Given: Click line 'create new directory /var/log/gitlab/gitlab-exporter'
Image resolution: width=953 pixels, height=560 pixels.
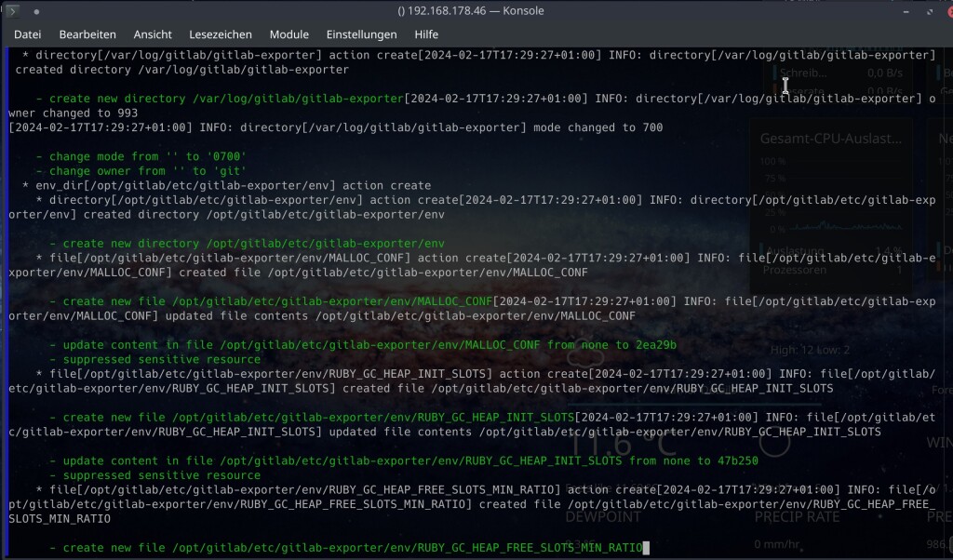Looking at the screenshot, I should tap(227, 99).
